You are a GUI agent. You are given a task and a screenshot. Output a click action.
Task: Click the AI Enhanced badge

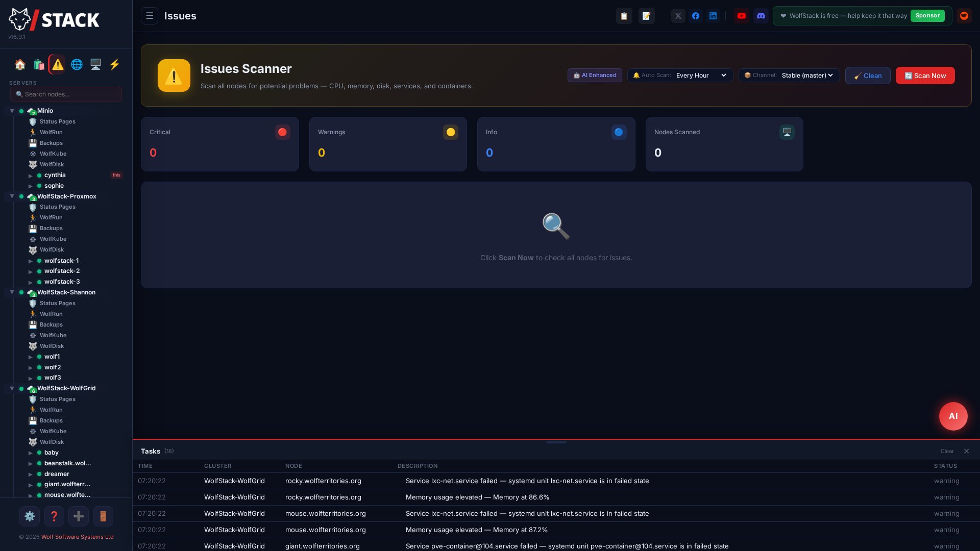click(595, 76)
